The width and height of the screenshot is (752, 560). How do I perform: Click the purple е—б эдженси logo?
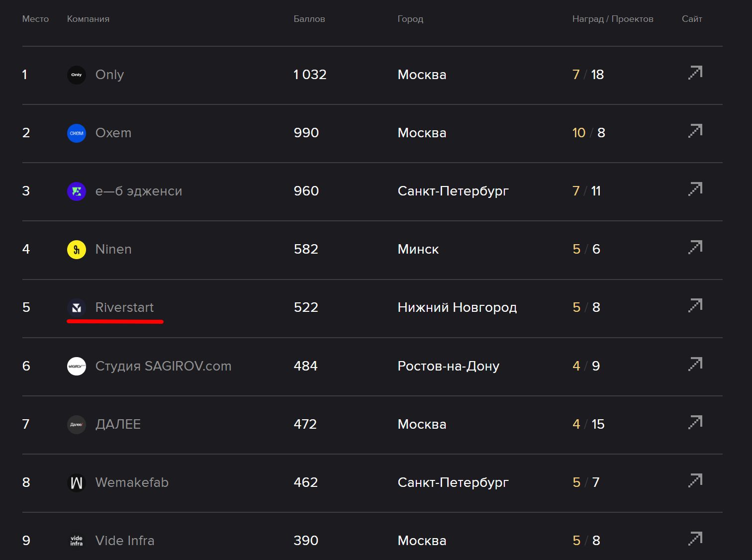point(77,191)
